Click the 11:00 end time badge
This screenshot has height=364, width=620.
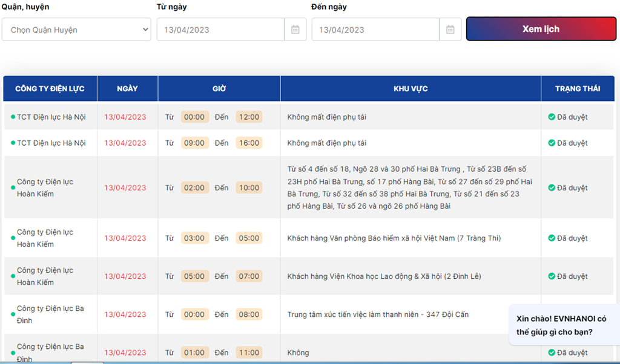pos(249,353)
